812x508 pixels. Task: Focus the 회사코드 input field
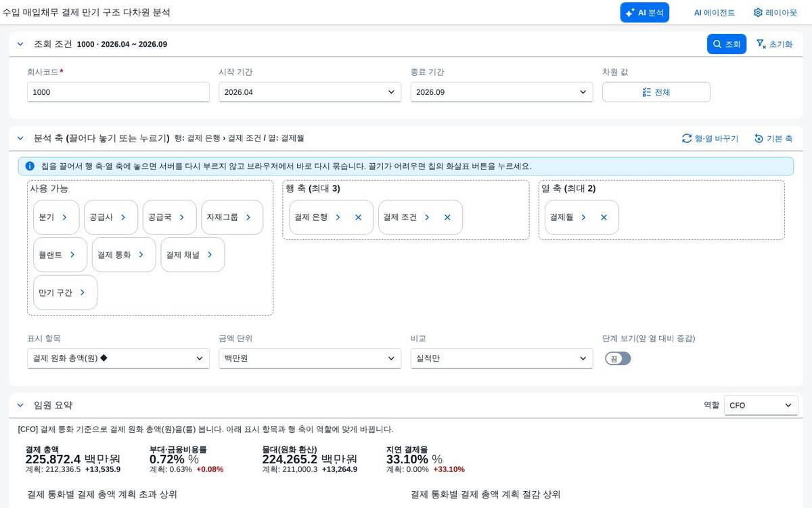click(118, 92)
